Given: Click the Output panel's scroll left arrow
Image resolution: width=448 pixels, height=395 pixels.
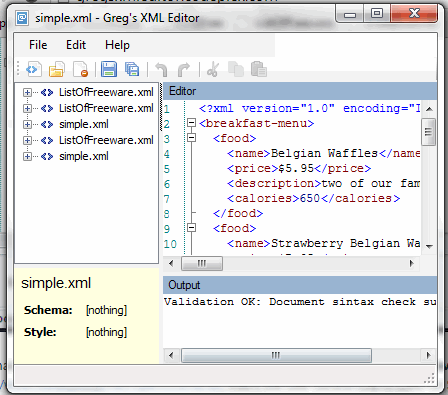Looking at the screenshot, I should click(x=171, y=355).
